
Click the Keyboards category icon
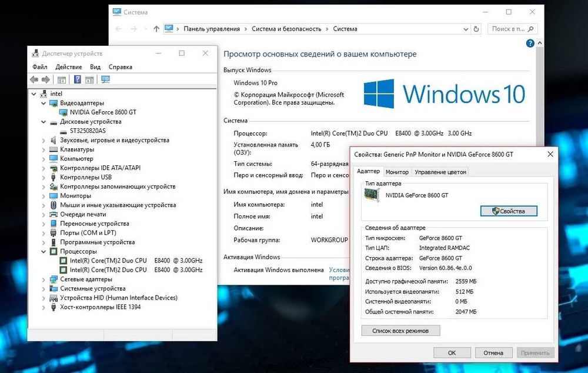coord(54,149)
